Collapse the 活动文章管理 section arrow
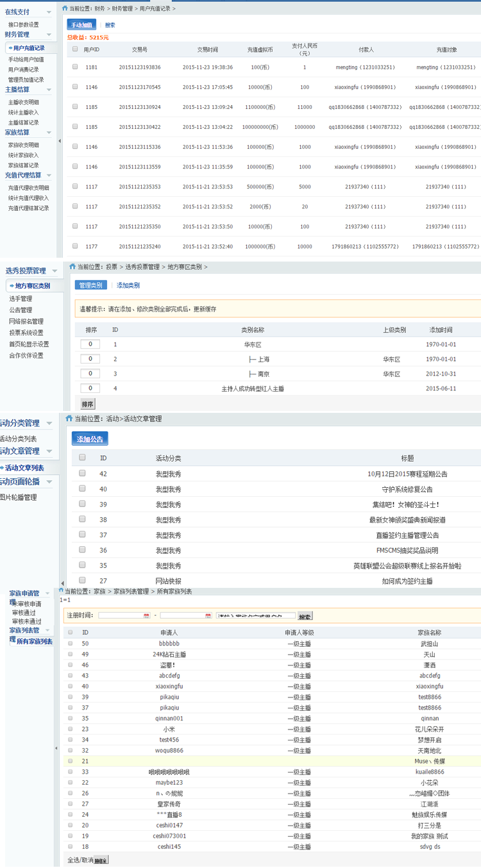This screenshot has height=868, width=481. (49, 451)
